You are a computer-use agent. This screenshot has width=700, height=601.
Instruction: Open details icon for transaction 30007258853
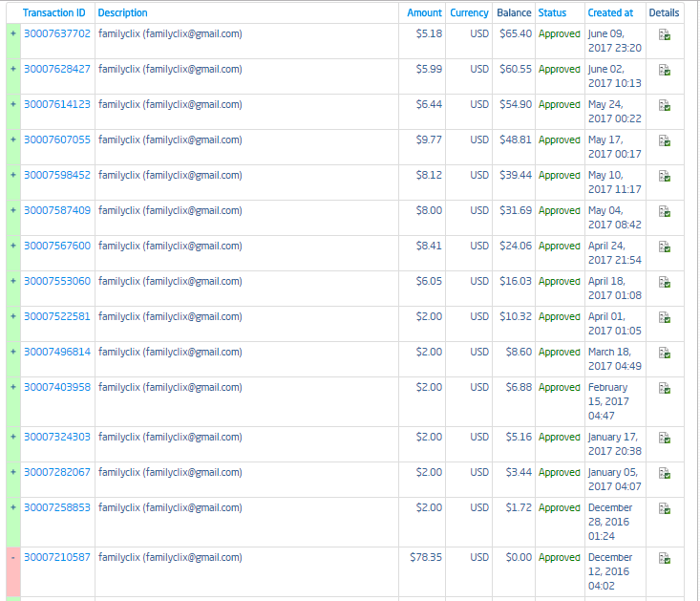pos(665,508)
